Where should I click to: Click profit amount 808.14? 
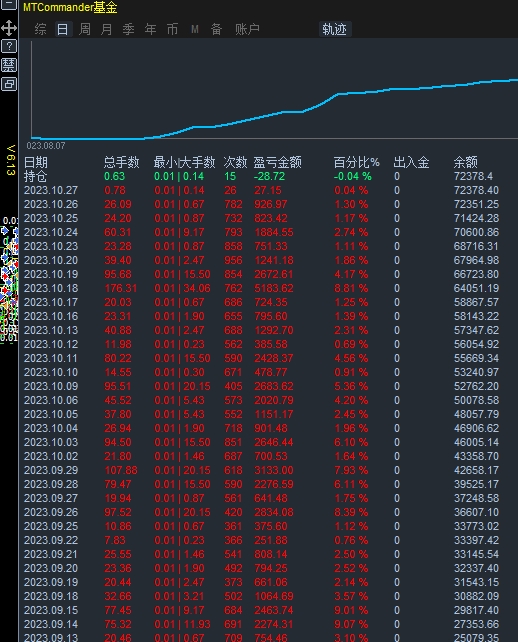271,554
